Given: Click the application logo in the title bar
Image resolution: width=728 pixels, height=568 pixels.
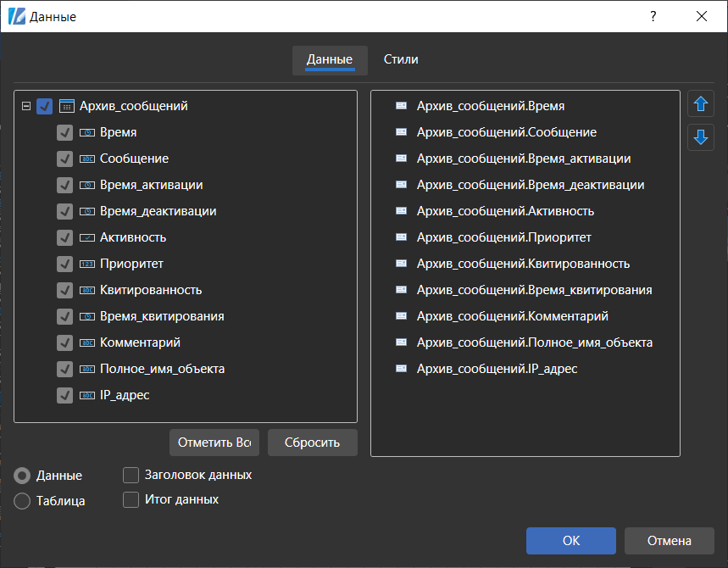Looking at the screenshot, I should pyautogui.click(x=15, y=15).
